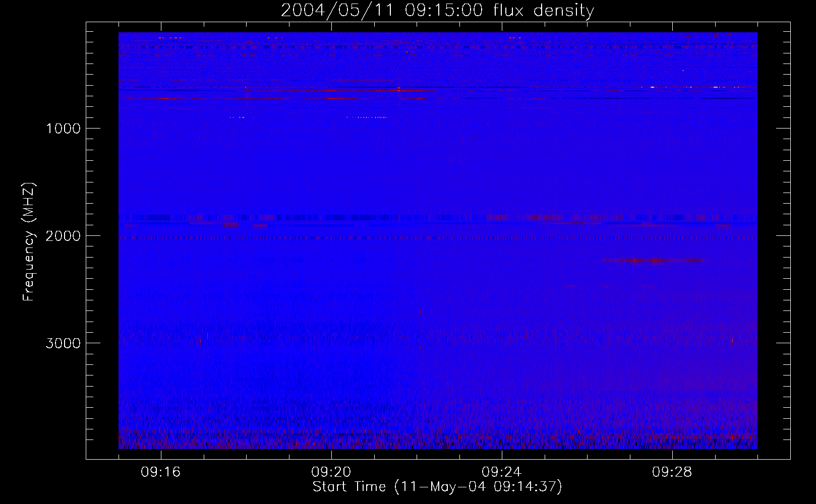Click the 09:16 time tick label
The image size is (816, 504).
tap(161, 472)
